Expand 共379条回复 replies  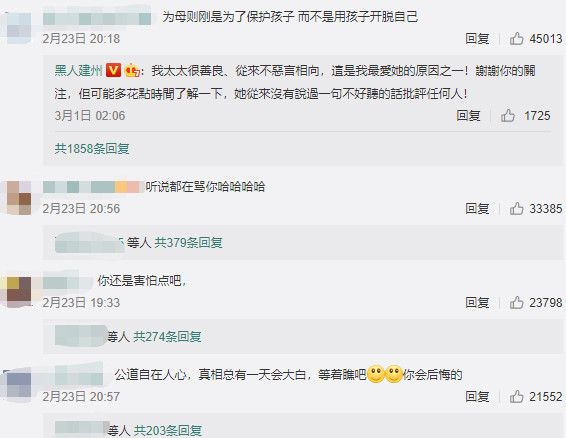point(188,242)
